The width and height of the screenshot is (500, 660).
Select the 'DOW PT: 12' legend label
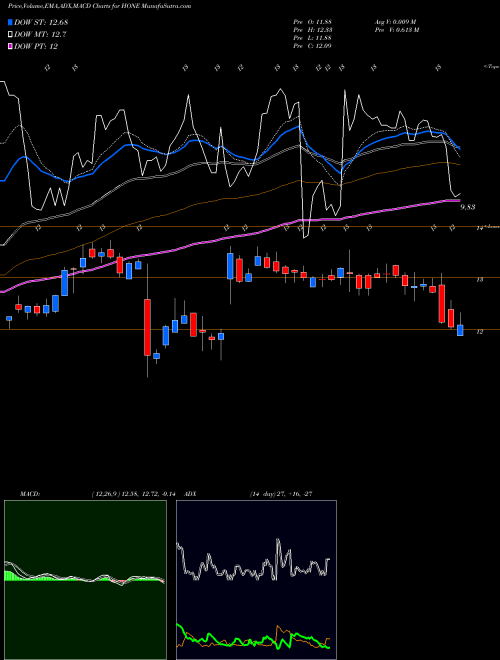point(36,46)
